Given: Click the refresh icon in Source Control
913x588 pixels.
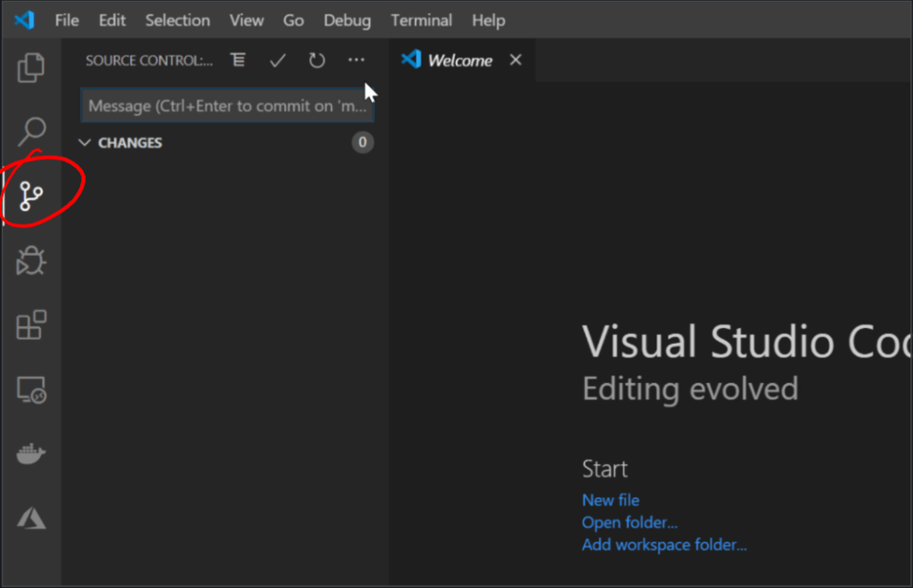Looking at the screenshot, I should point(317,60).
